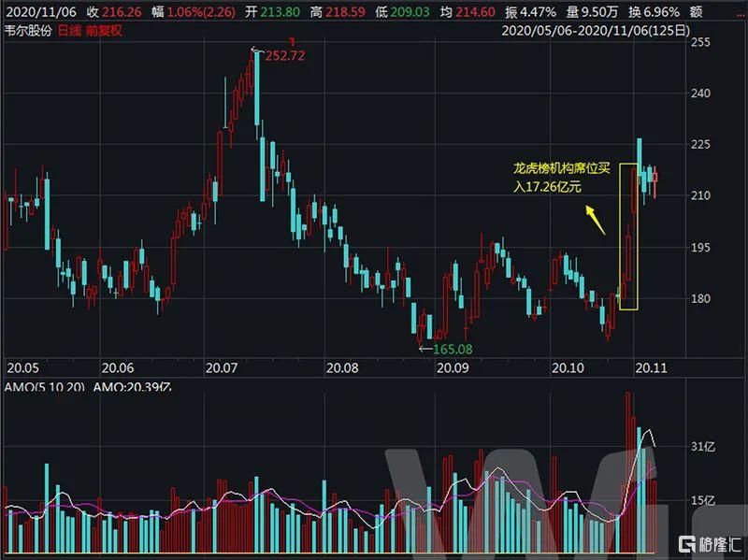
Task: Click the 255 price axis label
Action: click(700, 42)
